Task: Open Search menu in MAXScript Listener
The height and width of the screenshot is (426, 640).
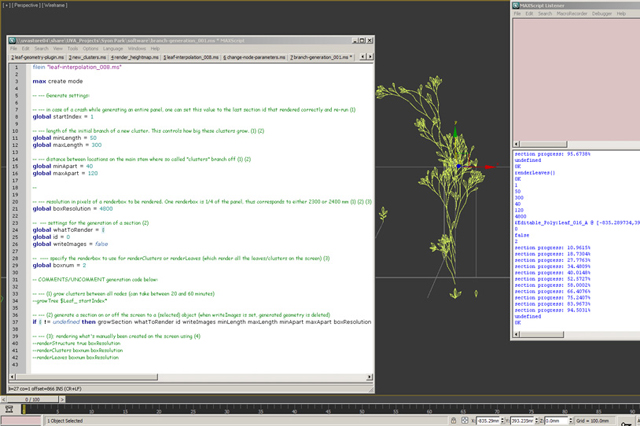Action: [545, 13]
